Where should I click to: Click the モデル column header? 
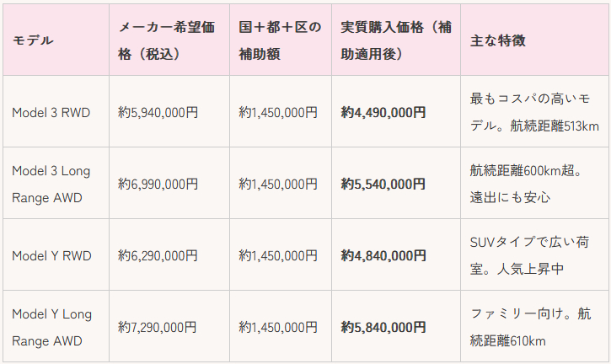pos(33,40)
